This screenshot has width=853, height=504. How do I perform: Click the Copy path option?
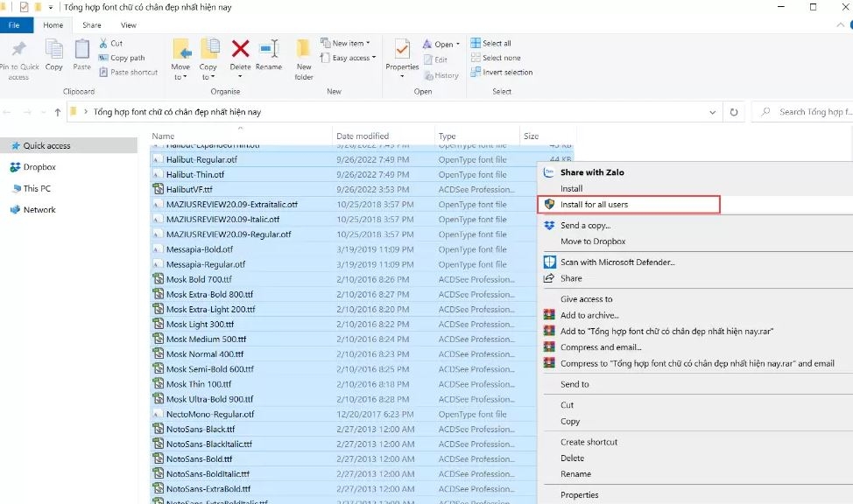tap(122, 58)
